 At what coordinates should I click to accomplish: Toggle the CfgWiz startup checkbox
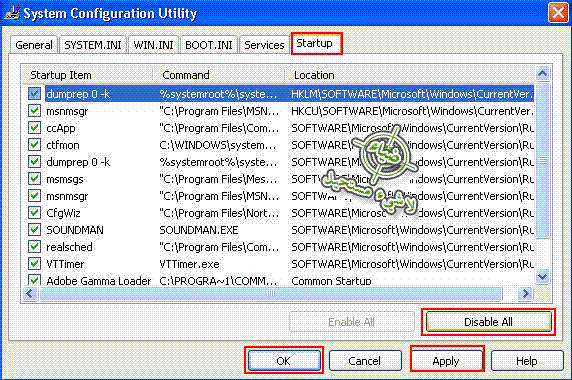point(34,213)
